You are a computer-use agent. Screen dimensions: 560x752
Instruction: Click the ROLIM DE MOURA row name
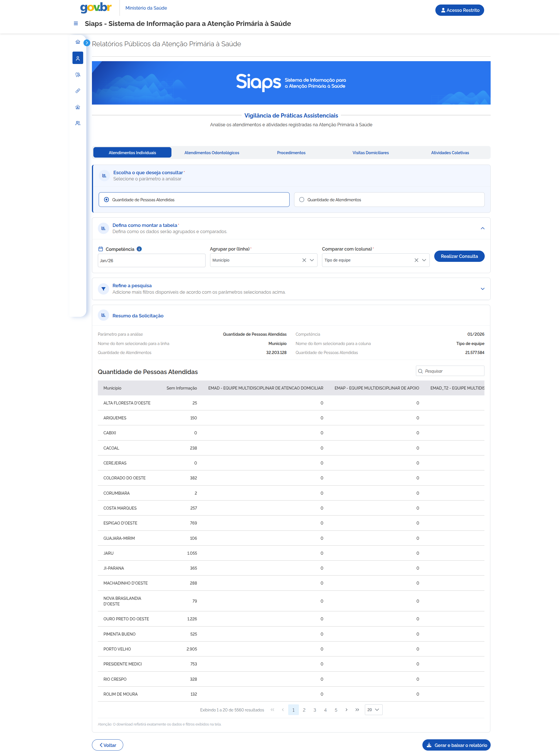coord(120,695)
